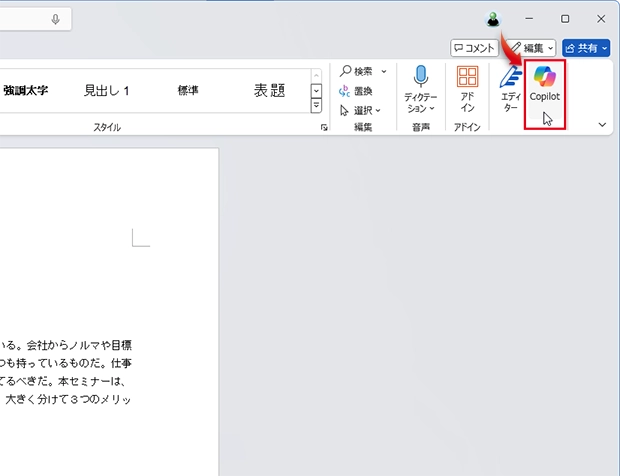The image size is (620, 476).
Task: Open the user account profile picture
Action: pos(493,19)
